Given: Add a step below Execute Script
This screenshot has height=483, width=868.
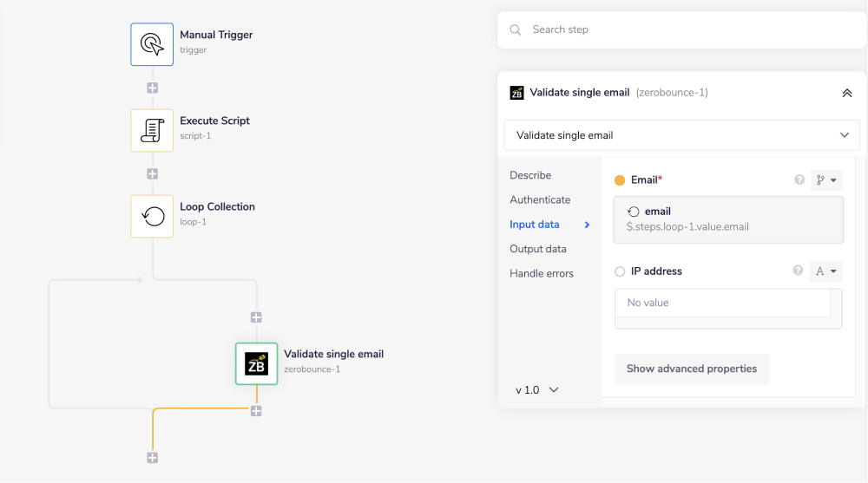Looking at the screenshot, I should click(x=152, y=173).
